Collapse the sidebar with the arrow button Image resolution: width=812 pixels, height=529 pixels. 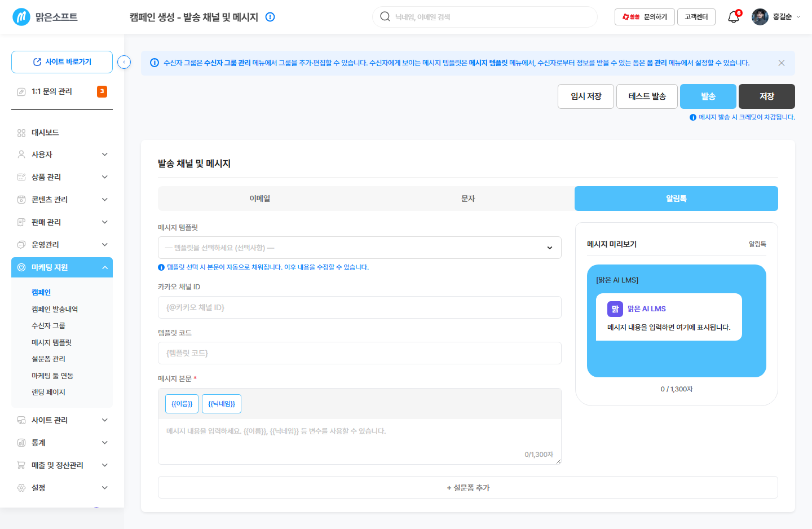tap(124, 62)
